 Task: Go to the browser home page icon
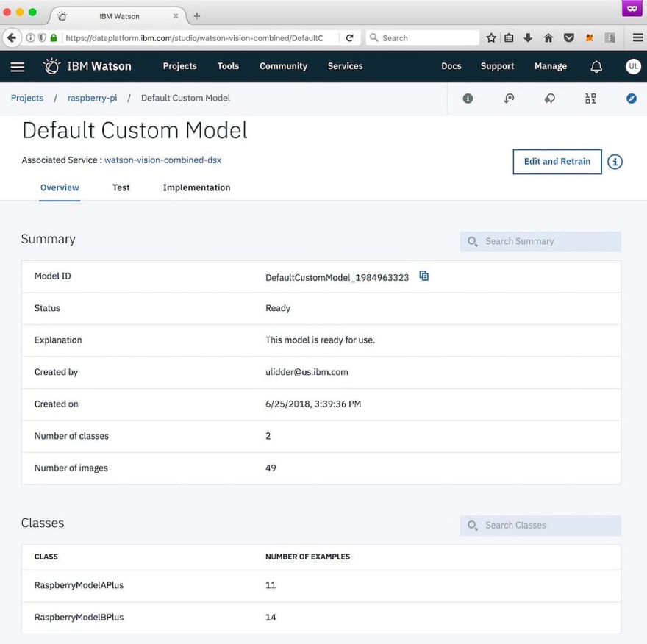coord(548,38)
